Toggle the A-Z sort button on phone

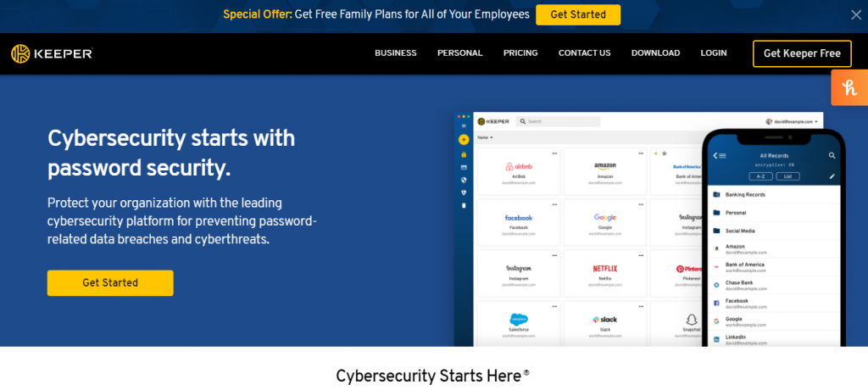tap(760, 176)
